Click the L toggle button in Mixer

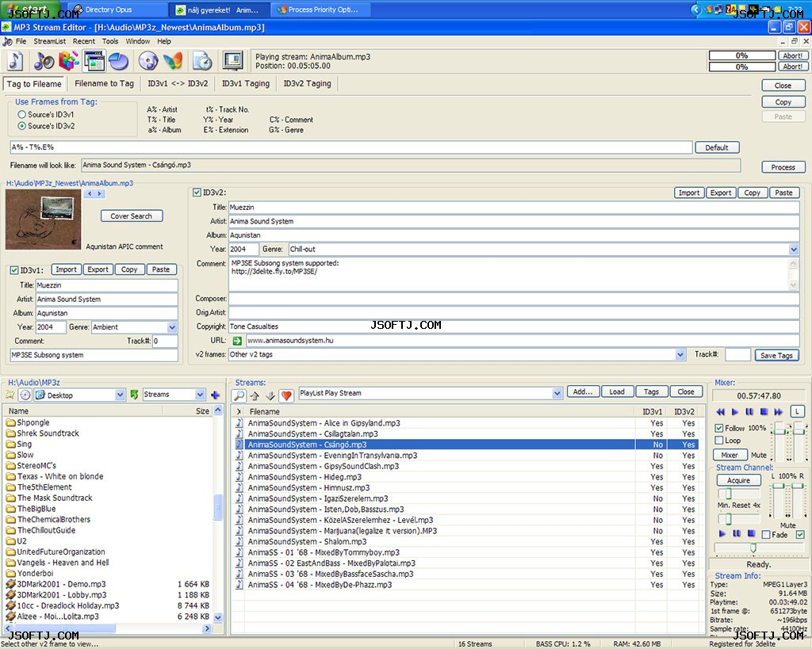point(797,411)
